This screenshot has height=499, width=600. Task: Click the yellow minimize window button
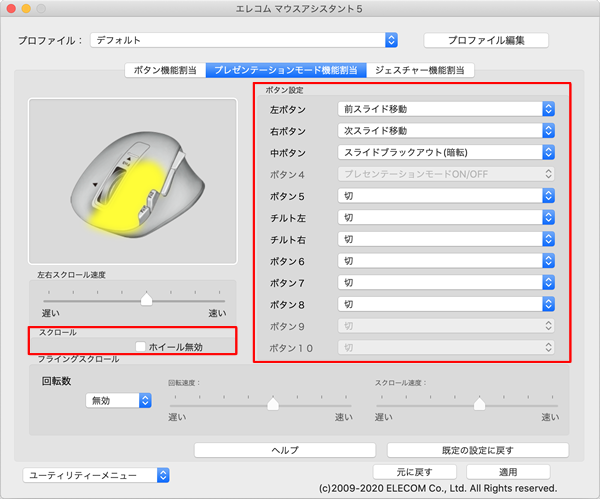26,8
